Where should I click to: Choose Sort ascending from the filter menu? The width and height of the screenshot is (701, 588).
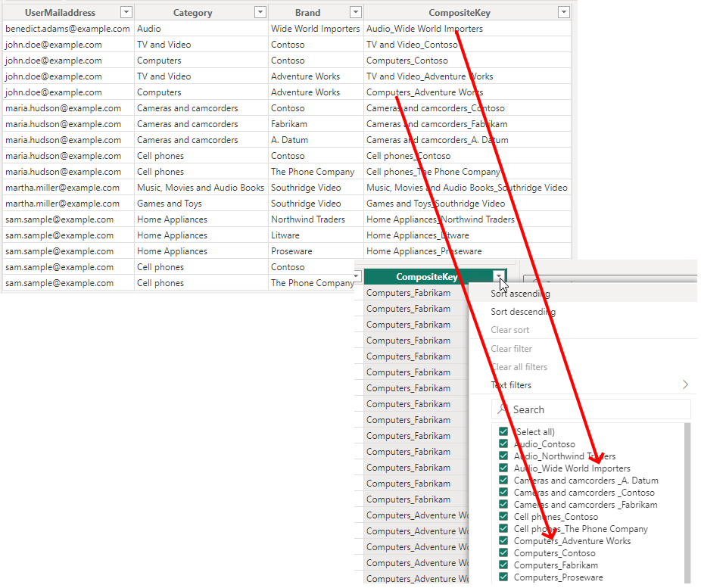tap(521, 294)
